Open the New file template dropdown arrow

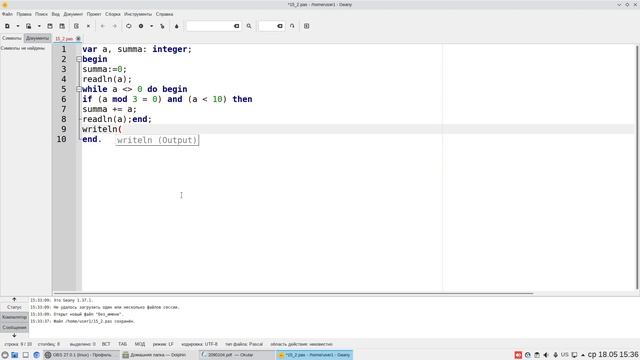click(x=18, y=26)
